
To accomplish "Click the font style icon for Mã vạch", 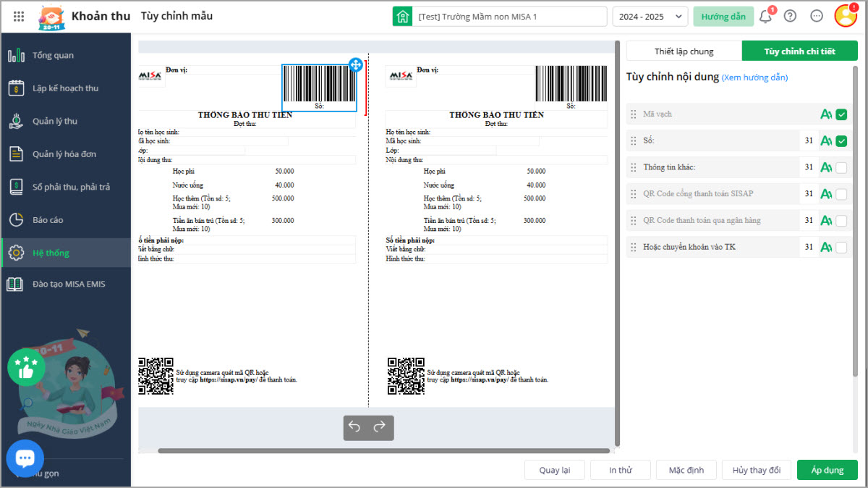I will (x=826, y=114).
